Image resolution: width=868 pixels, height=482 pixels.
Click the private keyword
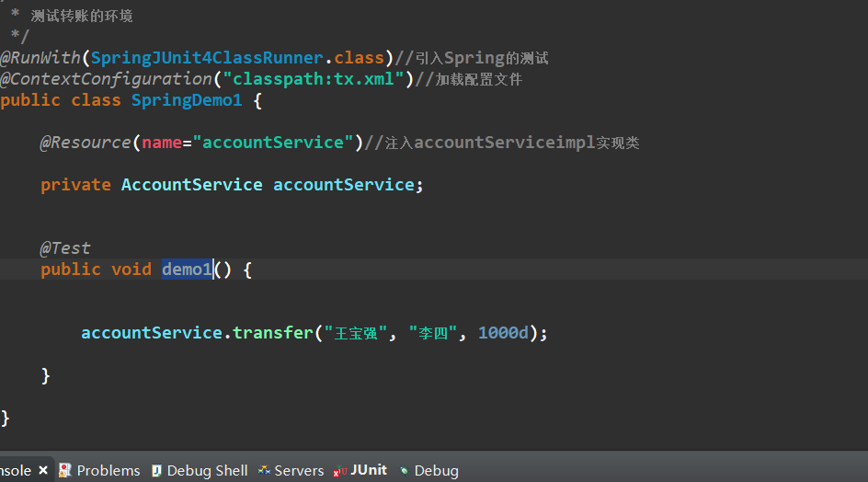click(x=75, y=185)
